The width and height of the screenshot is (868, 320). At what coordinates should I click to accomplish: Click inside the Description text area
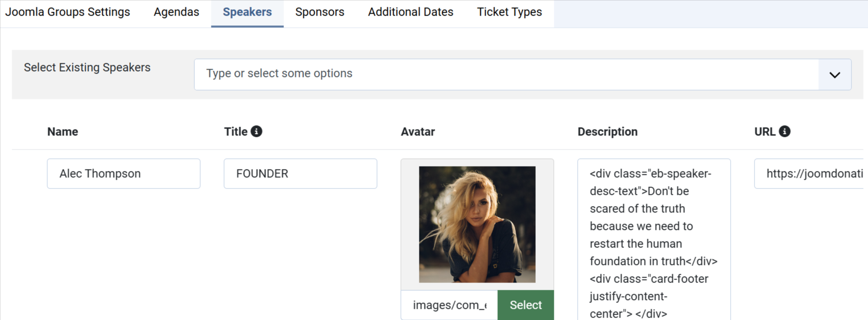click(x=654, y=240)
